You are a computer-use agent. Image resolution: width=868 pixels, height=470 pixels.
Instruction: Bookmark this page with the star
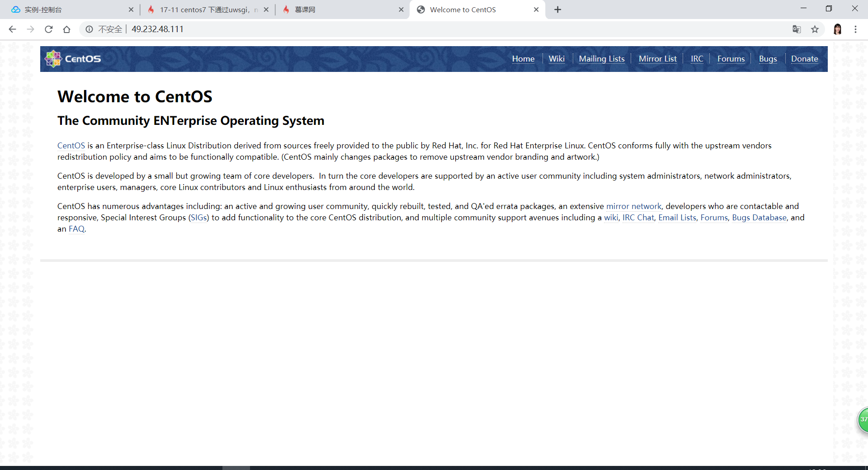coord(815,29)
